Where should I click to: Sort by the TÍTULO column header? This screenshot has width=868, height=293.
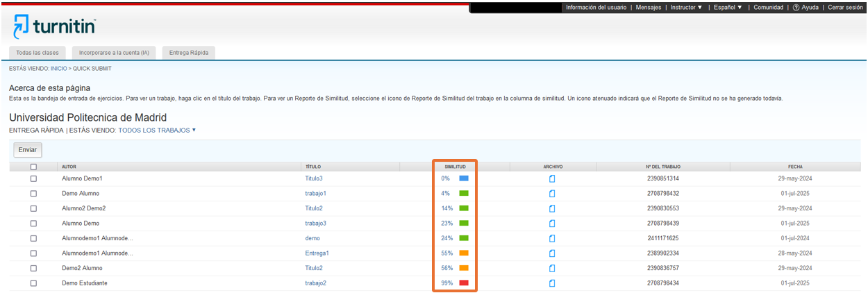312,167
